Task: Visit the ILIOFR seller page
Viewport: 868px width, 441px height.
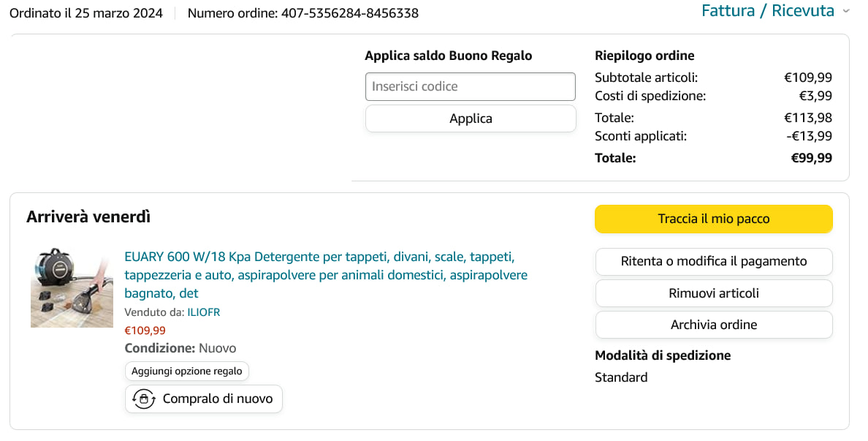Action: [x=203, y=312]
